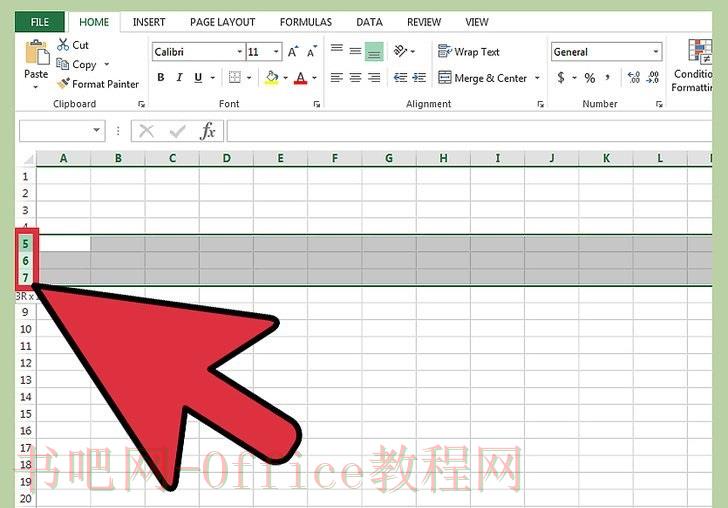
Task: Switch to the FORMULAS tab
Action: tap(306, 22)
